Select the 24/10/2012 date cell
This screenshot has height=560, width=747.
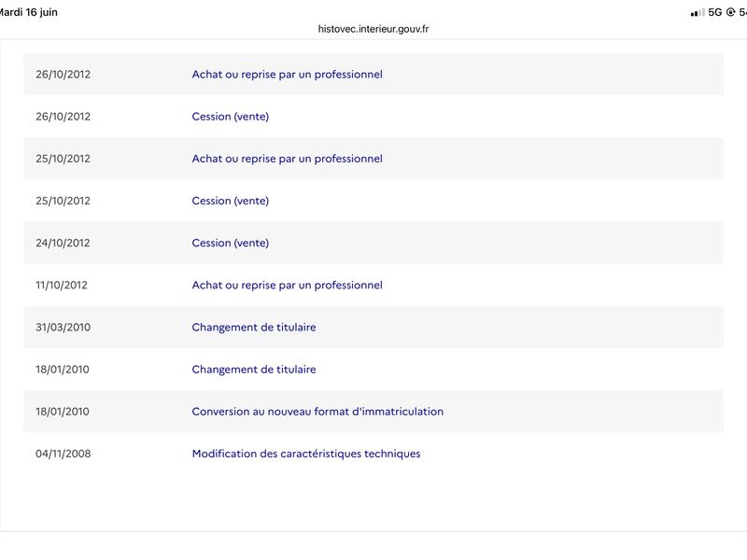[63, 243]
